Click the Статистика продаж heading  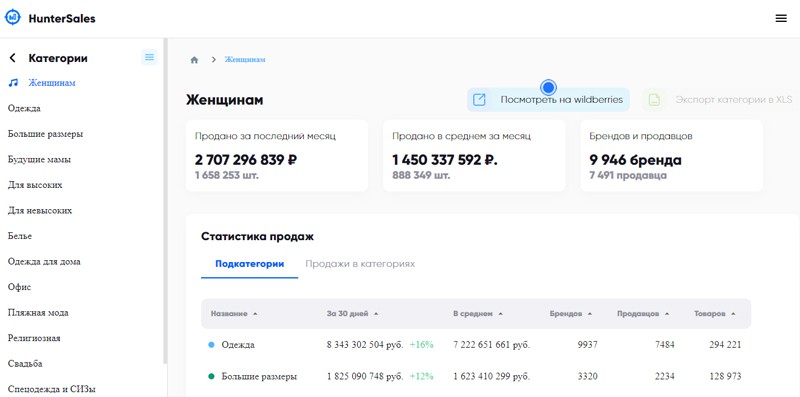pyautogui.click(x=258, y=236)
